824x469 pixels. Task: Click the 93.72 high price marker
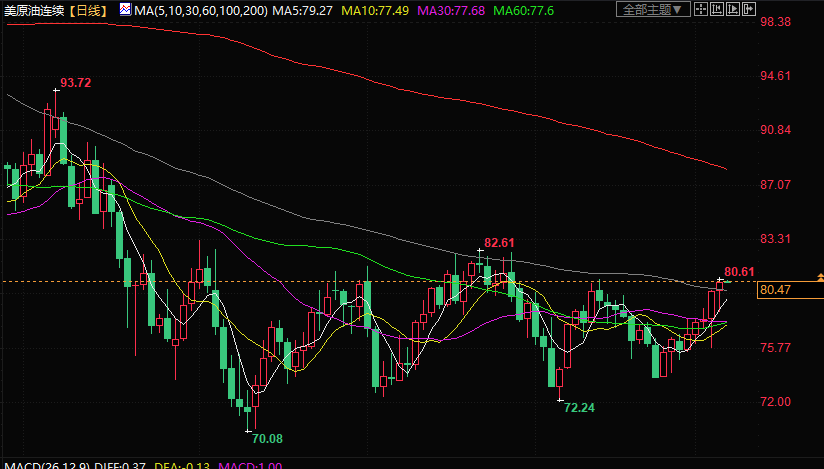click(76, 83)
